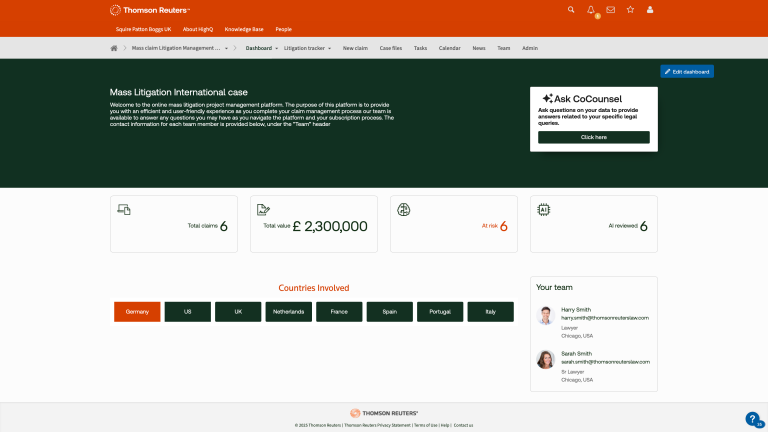Viewport: 768px width, 432px height.
Task: Open the People menu item
Action: click(x=284, y=29)
